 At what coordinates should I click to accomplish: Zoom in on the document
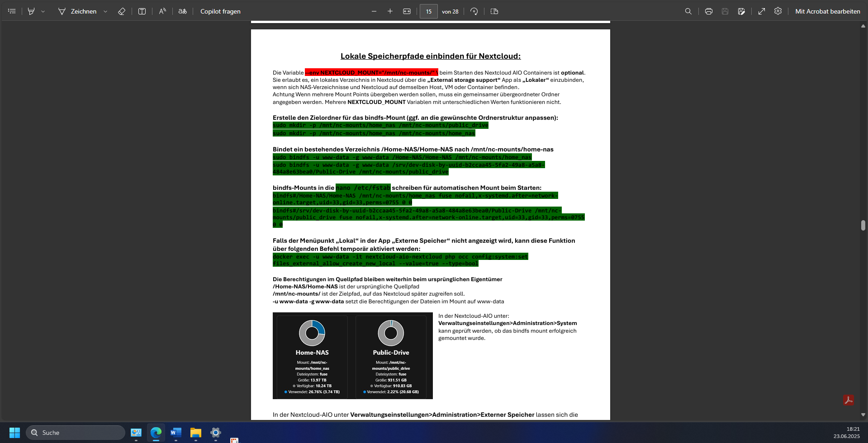(390, 11)
